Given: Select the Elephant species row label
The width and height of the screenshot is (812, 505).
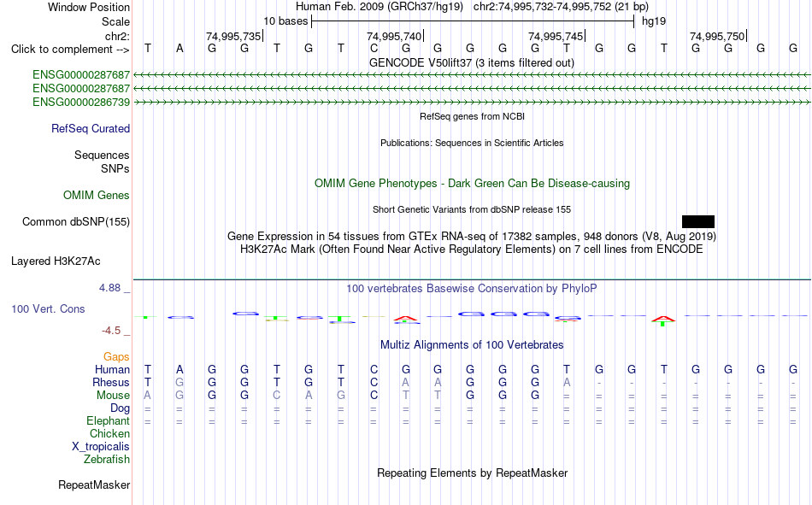Looking at the screenshot, I should (x=109, y=420).
